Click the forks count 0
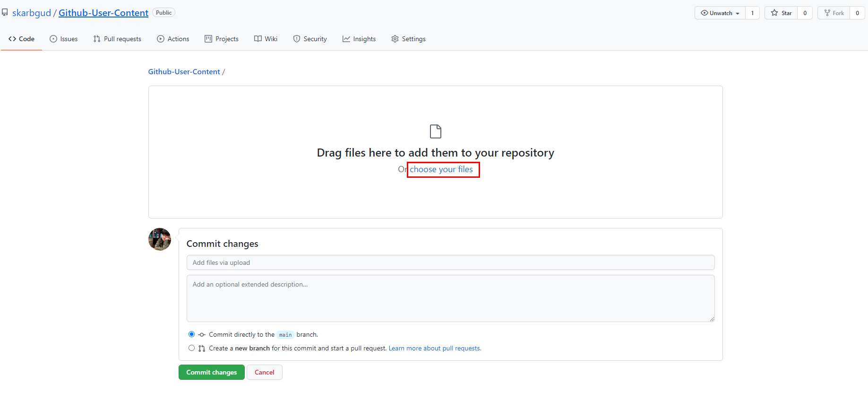 tap(857, 13)
